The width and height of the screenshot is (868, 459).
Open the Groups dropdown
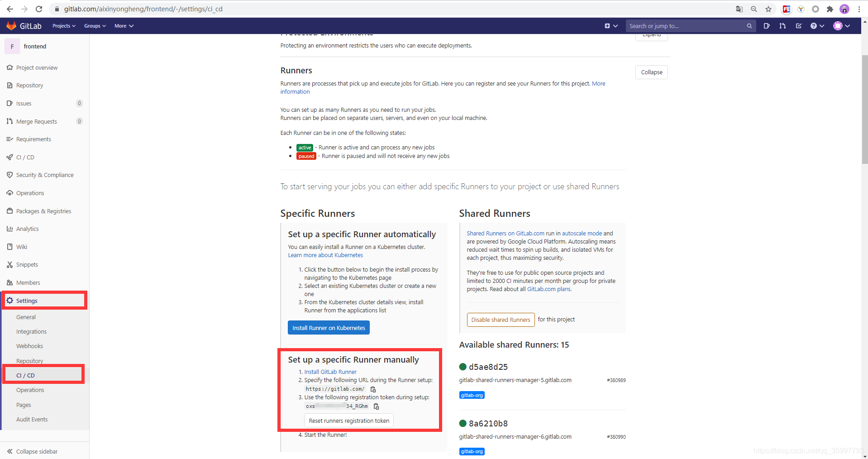[95, 26]
